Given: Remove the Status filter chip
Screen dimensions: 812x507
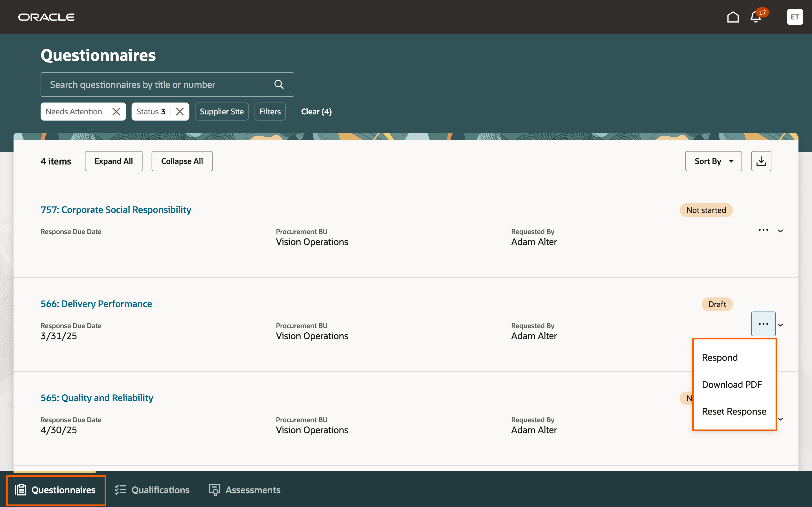Looking at the screenshot, I should (x=180, y=112).
